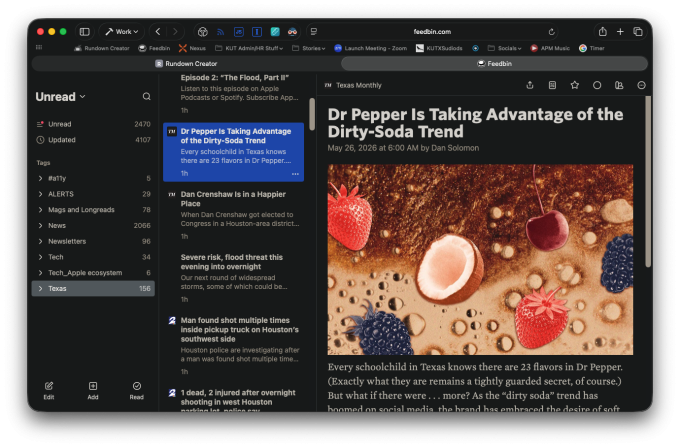Click the Edit button in sidebar footer

(49, 390)
